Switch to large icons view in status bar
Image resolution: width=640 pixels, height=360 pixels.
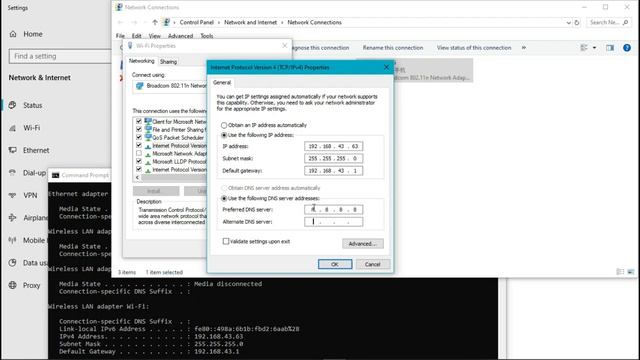coord(631,271)
